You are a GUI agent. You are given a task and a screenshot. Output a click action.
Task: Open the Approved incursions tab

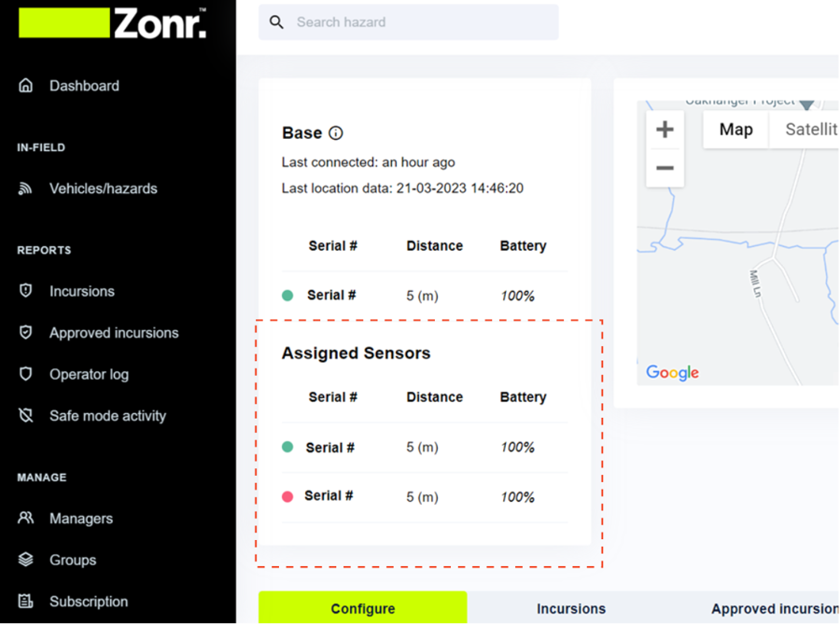[x=773, y=608]
